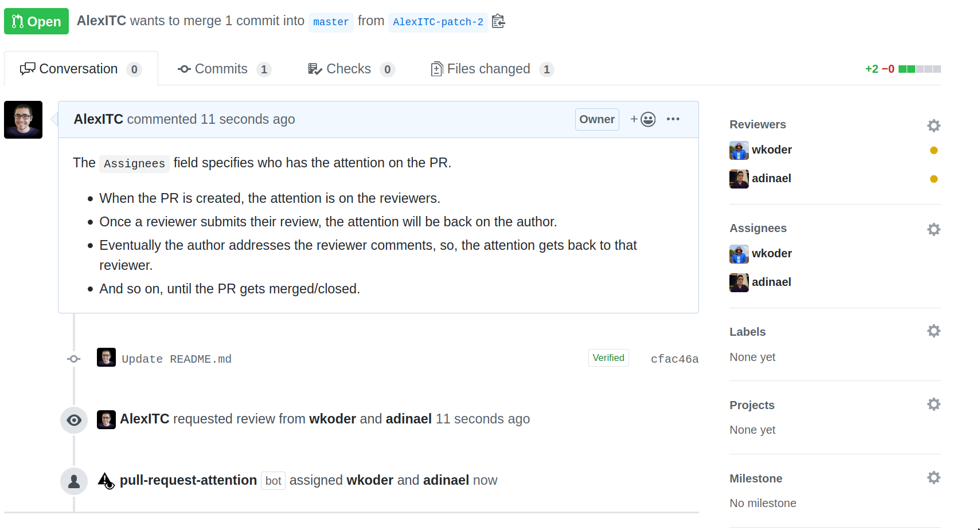Add an emoji reaction to the comment

click(x=643, y=119)
